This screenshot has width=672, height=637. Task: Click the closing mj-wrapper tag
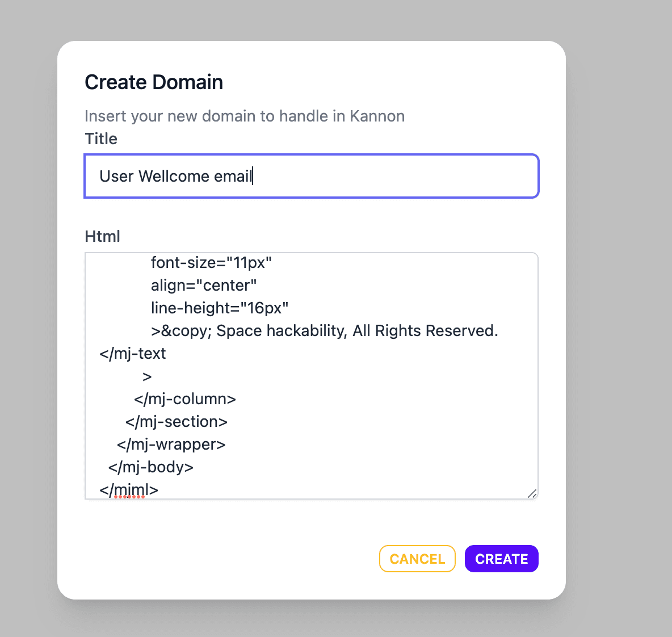(x=171, y=445)
